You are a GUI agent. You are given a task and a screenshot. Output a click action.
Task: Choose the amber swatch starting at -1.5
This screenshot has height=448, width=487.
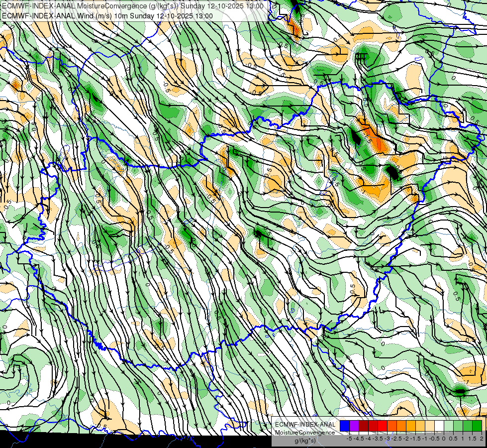pos(410,426)
